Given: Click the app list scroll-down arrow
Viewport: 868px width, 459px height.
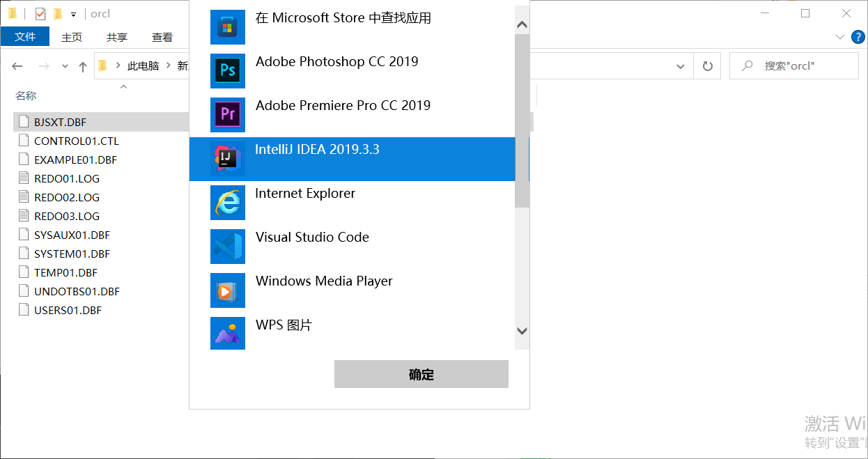Looking at the screenshot, I should (x=522, y=332).
